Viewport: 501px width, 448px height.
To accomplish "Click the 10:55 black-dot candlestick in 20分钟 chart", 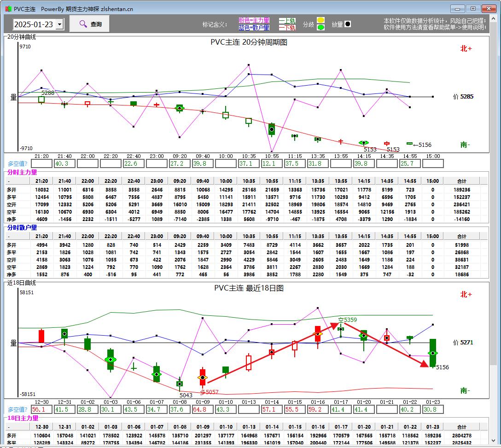I will (272, 129).
